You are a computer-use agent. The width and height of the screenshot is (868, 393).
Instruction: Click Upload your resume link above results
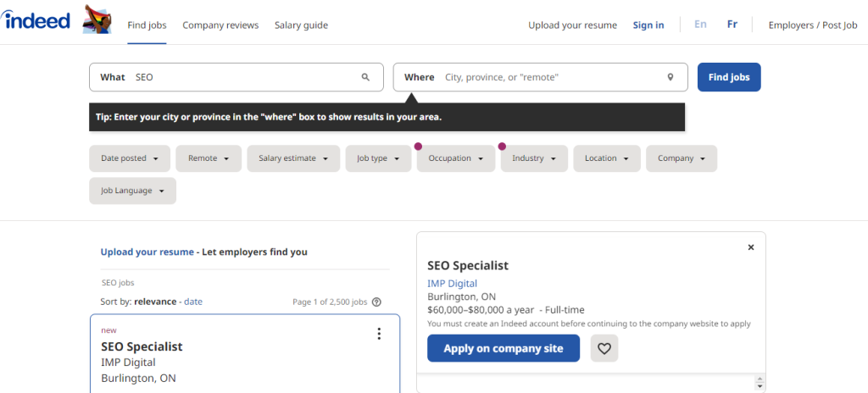coord(147,252)
